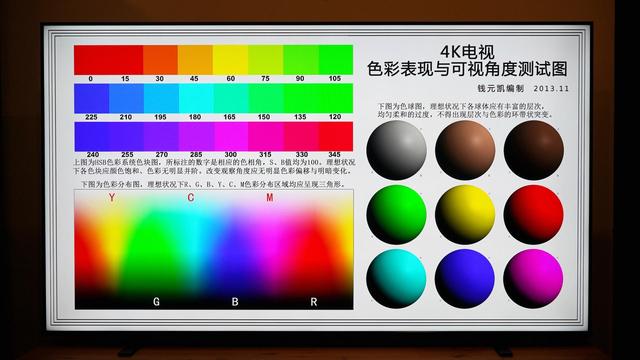The width and height of the screenshot is (640, 360).
Task: Click the red color block labeled 0
Action: [91, 60]
